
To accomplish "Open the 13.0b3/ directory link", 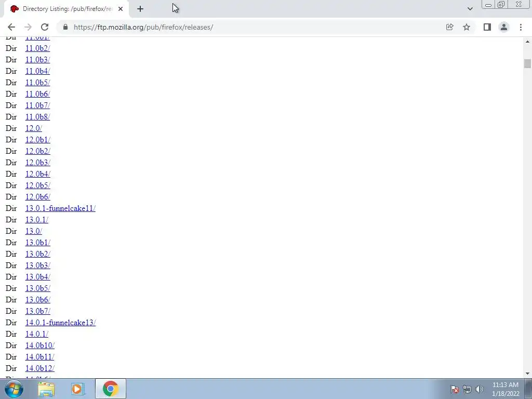I will click(x=37, y=265).
